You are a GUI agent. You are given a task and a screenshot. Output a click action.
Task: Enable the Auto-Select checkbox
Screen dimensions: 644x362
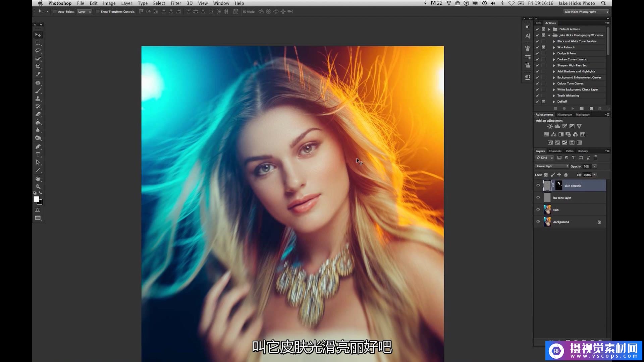click(x=55, y=12)
